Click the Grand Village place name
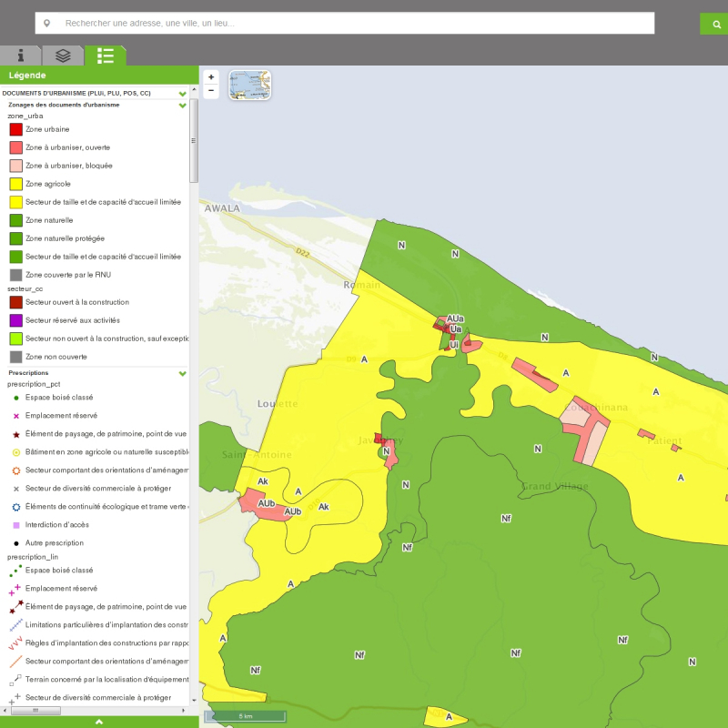The image size is (728, 728). pos(555,486)
